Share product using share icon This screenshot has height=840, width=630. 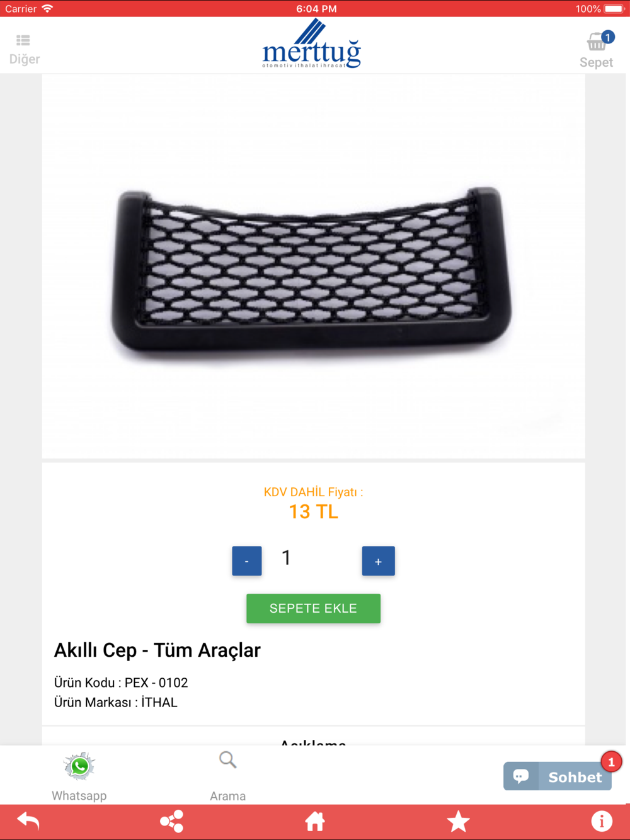(x=171, y=821)
